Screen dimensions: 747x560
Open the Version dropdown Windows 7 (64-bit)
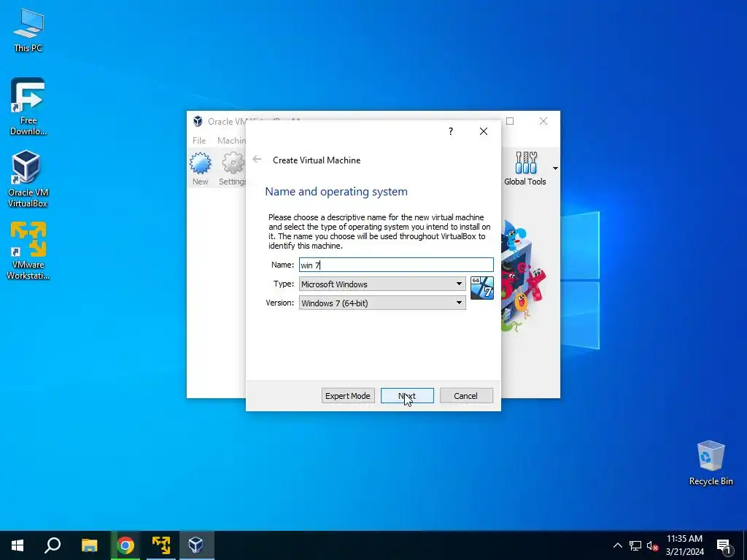pos(382,303)
